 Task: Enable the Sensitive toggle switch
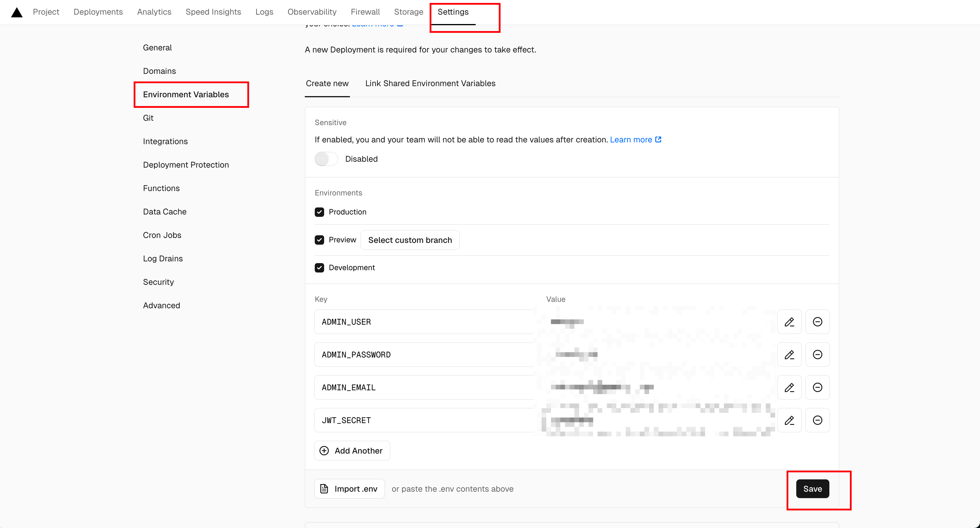[x=326, y=159]
